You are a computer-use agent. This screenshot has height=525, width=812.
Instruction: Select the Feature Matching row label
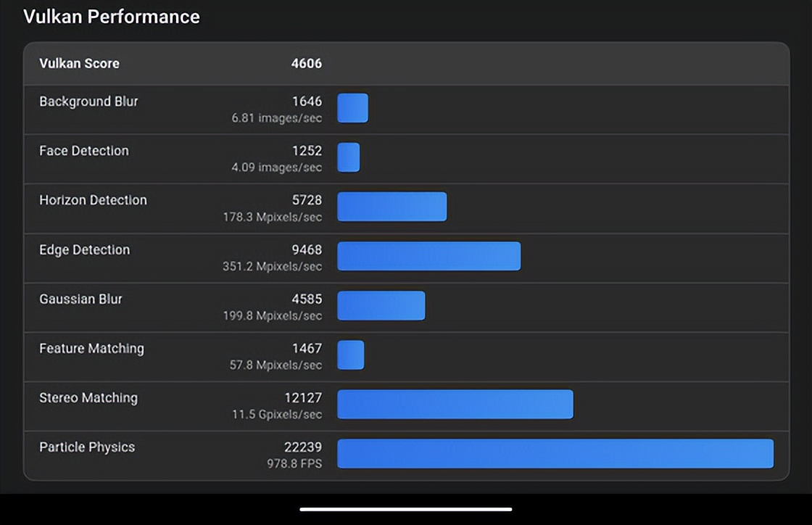click(91, 349)
